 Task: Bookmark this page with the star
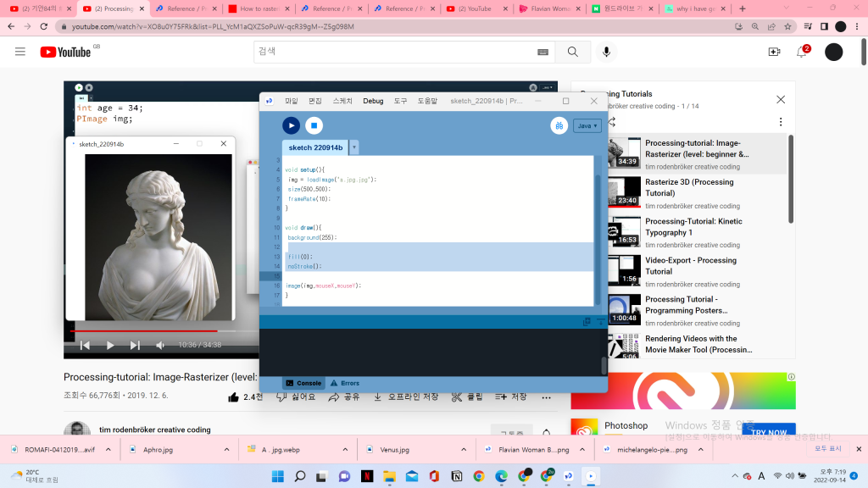pos(787,26)
